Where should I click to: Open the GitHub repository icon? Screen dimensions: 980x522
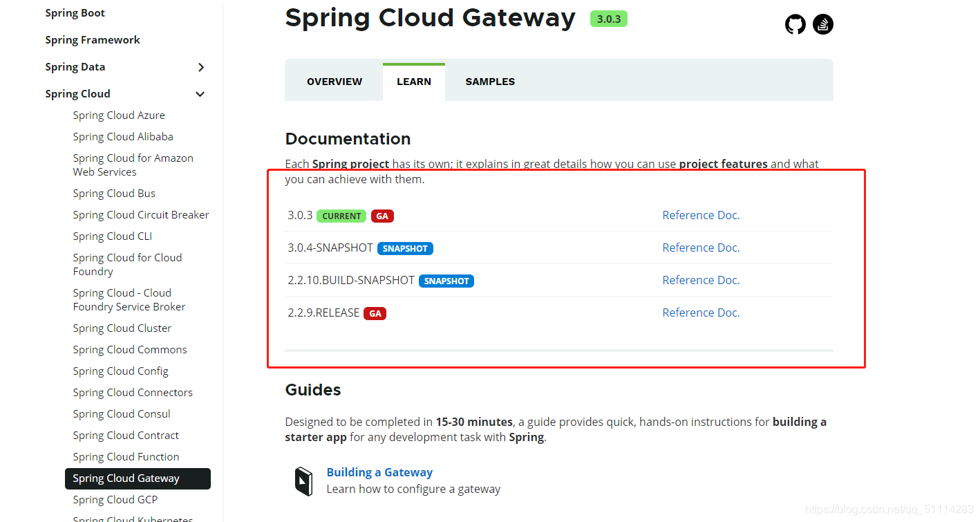click(795, 25)
